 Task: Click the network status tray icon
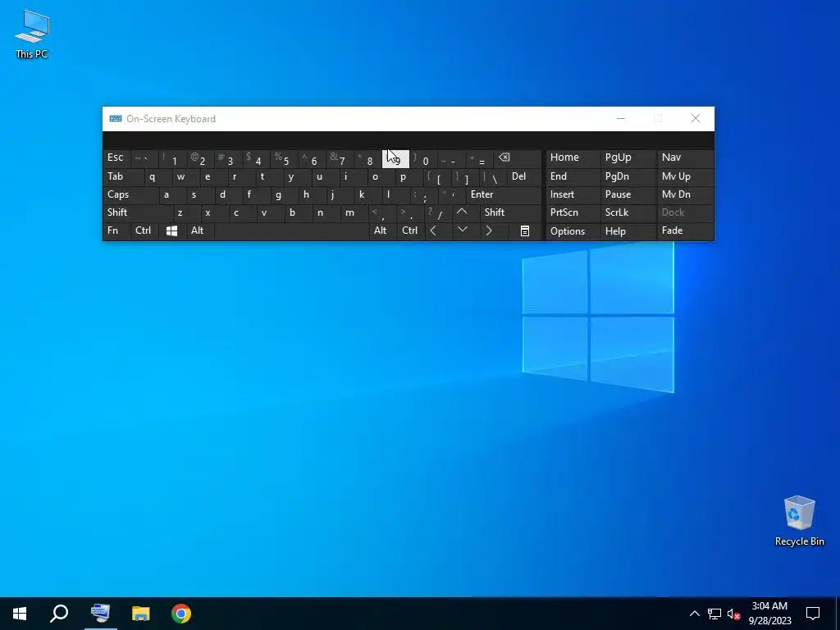tap(714, 614)
